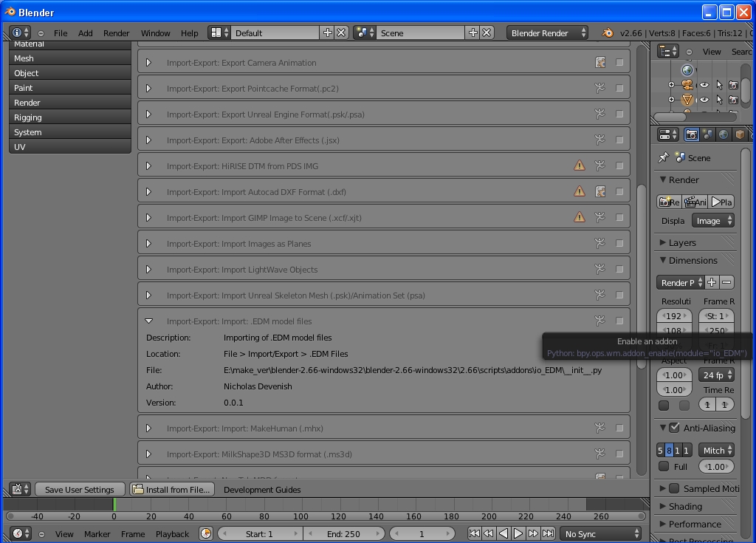
Task: Select the Camera object icon in the Outliner
Action: pyautogui.click(x=687, y=85)
